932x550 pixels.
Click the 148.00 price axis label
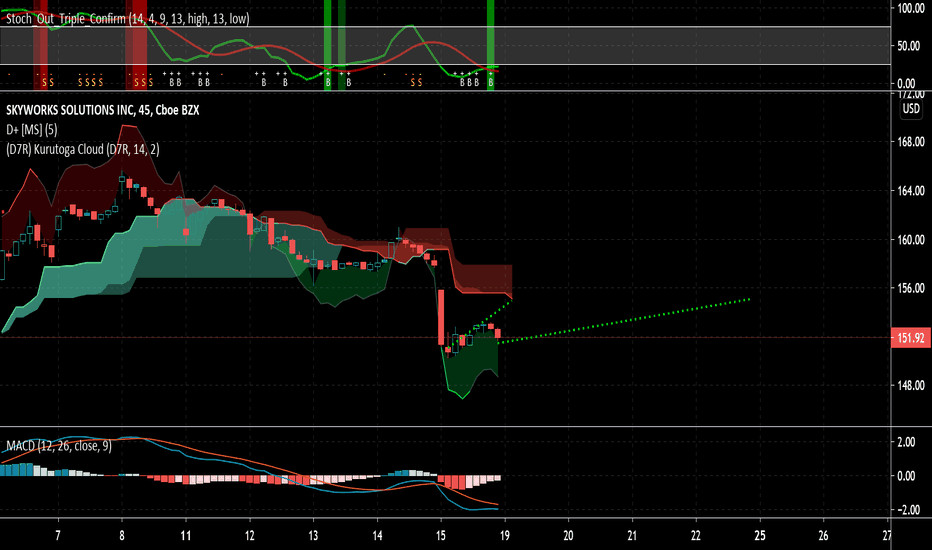point(911,385)
